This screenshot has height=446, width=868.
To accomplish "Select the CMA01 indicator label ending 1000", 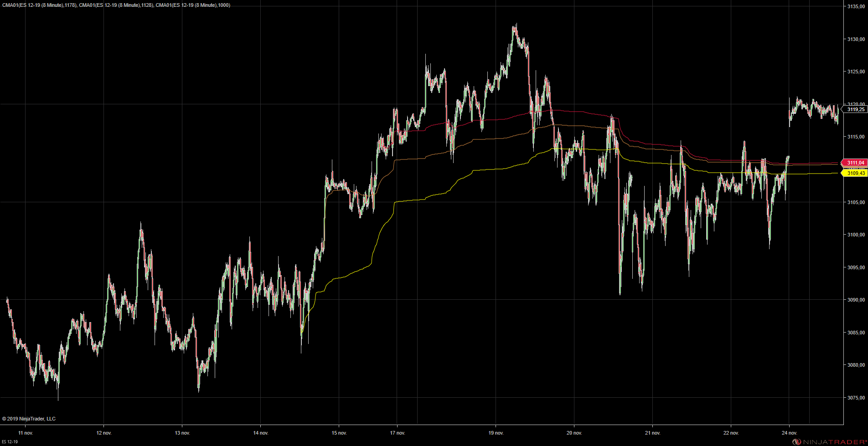I will (x=193, y=5).
